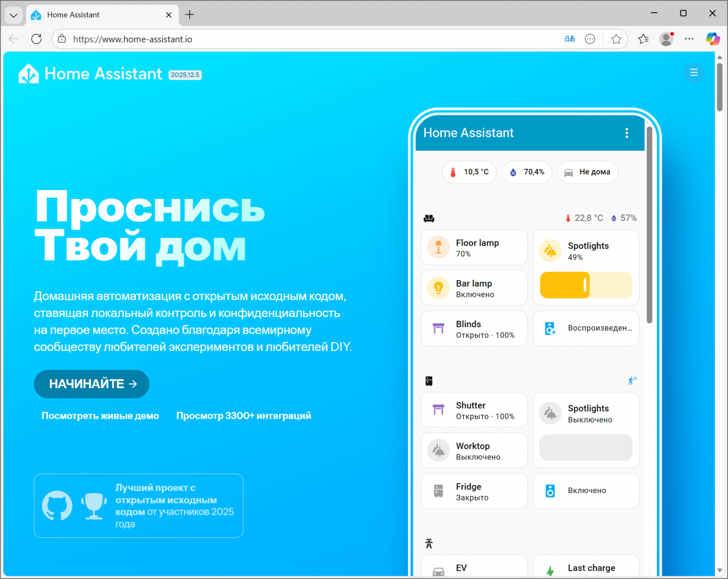Click the Home Assistant logo

point(28,73)
